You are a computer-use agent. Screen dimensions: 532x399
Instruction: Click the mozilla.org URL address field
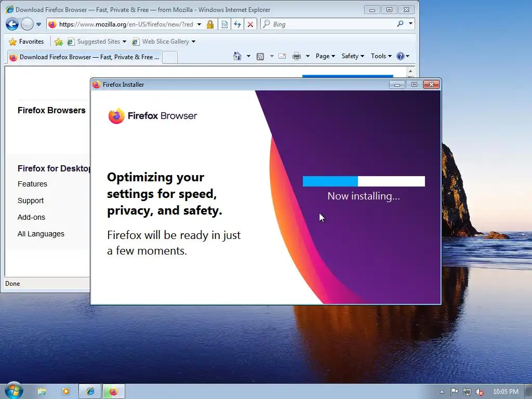(126, 24)
